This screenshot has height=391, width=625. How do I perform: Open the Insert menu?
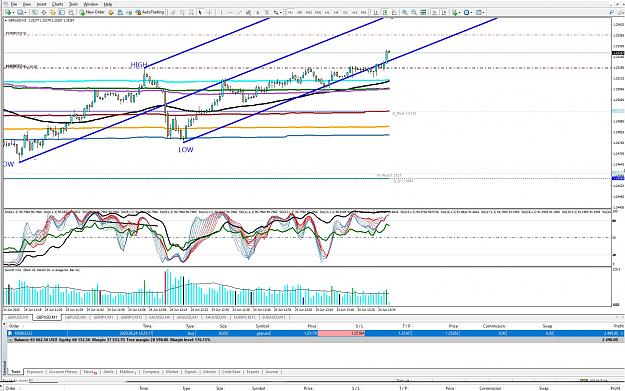pos(41,4)
